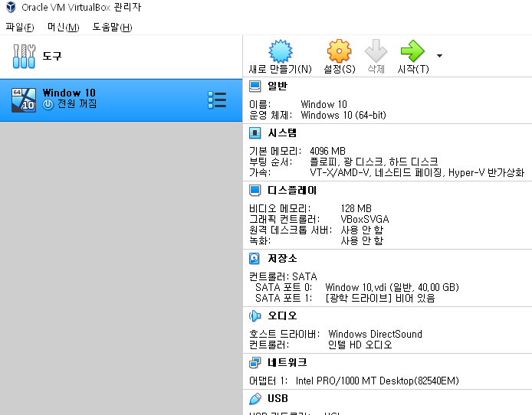Click '[광학 드라이브] 비어 있음' optical drive entry

coord(380,299)
